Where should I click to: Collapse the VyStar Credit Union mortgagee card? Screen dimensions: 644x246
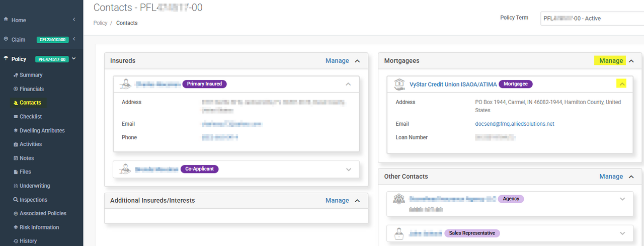tap(622, 85)
